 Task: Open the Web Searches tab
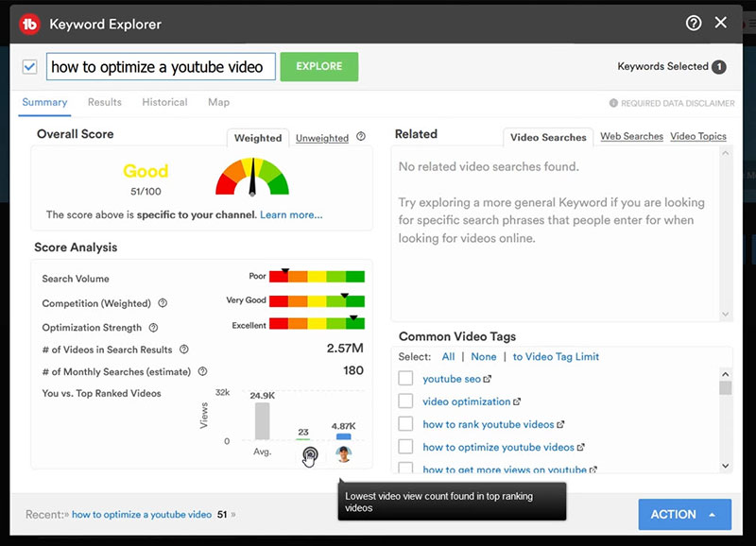pyautogui.click(x=631, y=137)
